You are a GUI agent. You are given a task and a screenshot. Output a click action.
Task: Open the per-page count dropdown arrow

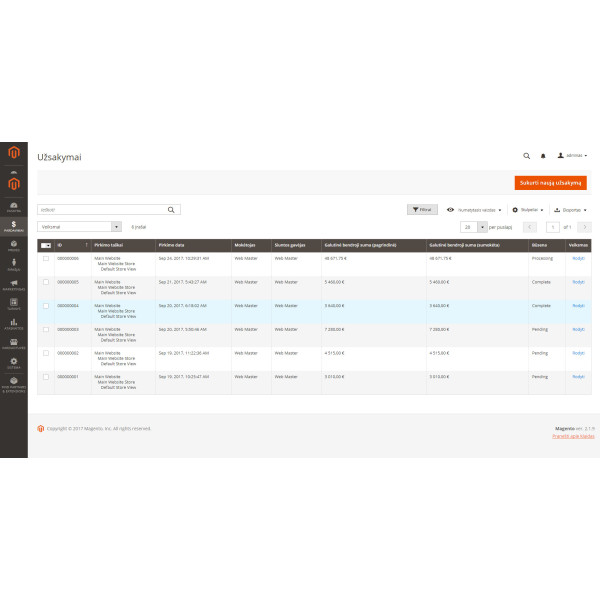click(482, 227)
